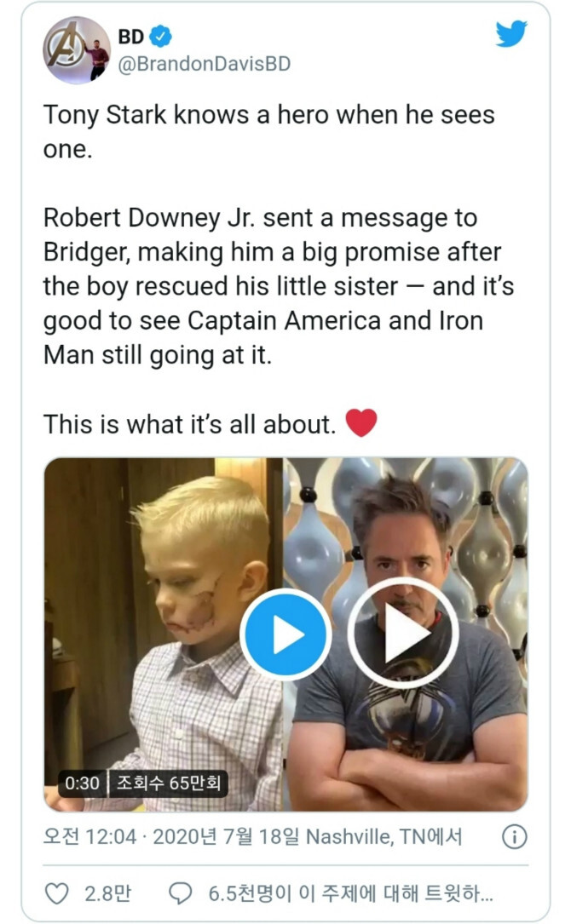Screen dimensions: 571x924
Task: Click the BD display name
Action: tap(130, 37)
